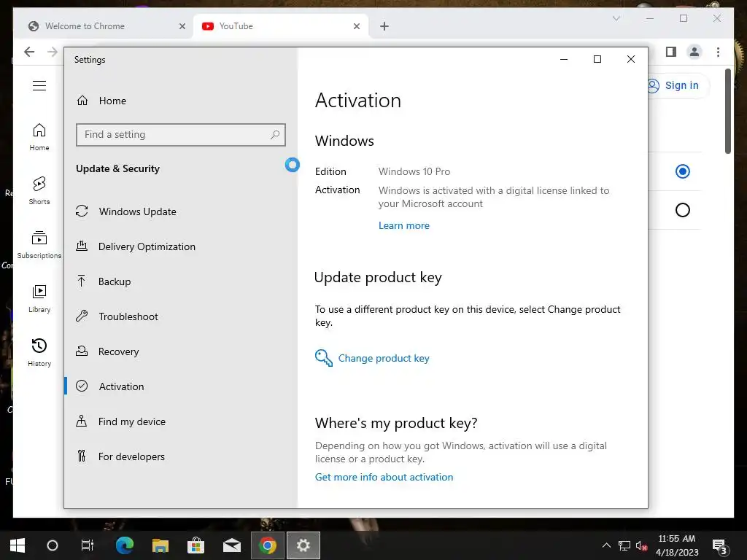Image resolution: width=747 pixels, height=560 pixels.
Task: Open YouTube History
Action: point(39,352)
